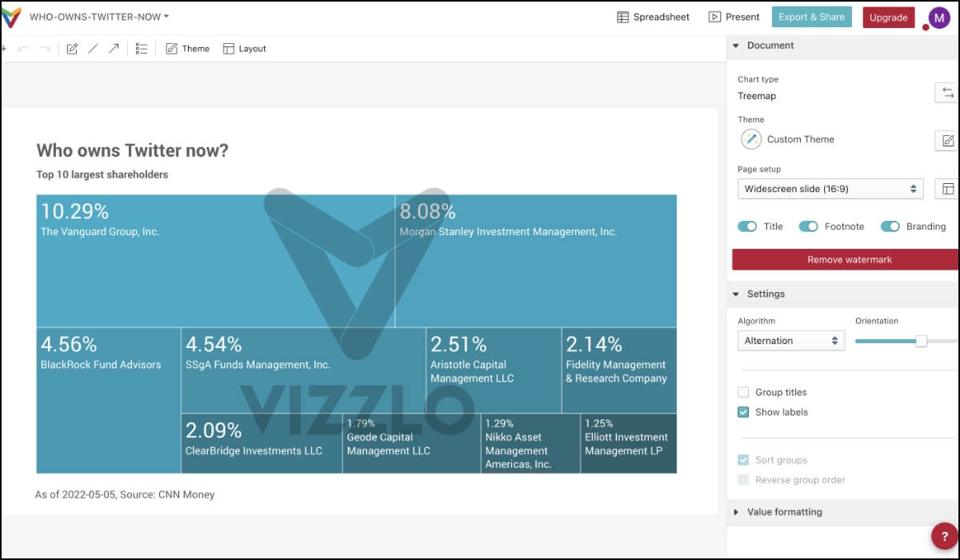The width and height of the screenshot is (960, 560).
Task: Select the edit text pencil tool
Action: click(x=72, y=49)
